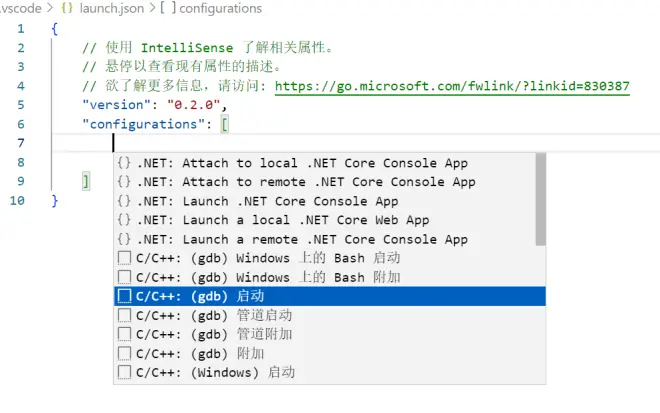Click snippet icon for Attach to remote .NET Core
This screenshot has height=413, width=660.
(x=124, y=182)
